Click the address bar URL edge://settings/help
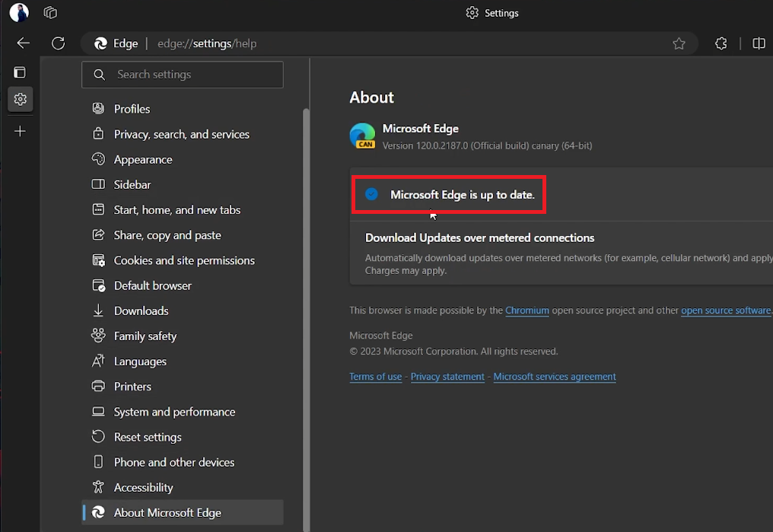This screenshot has height=532, width=773. (207, 43)
